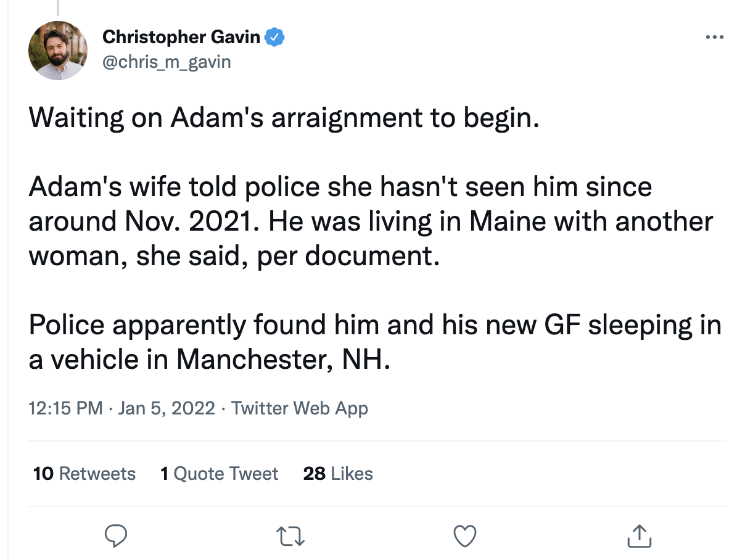Click the "Waiting on Adam's arraignment" line
The width and height of the screenshot is (745, 560).
(x=284, y=118)
